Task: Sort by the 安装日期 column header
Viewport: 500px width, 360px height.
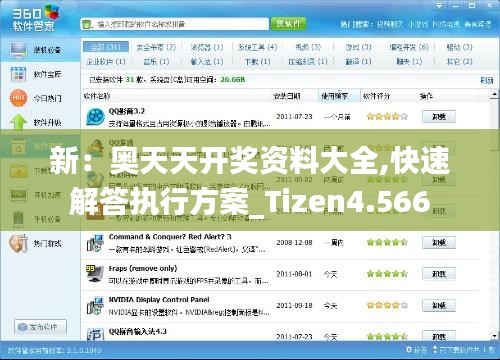Action: coord(287,96)
